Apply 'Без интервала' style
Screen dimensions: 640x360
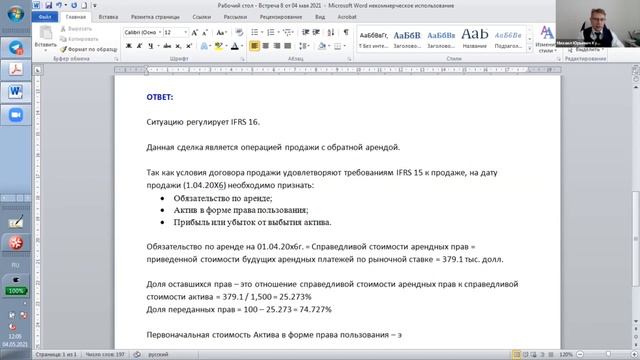[373, 40]
